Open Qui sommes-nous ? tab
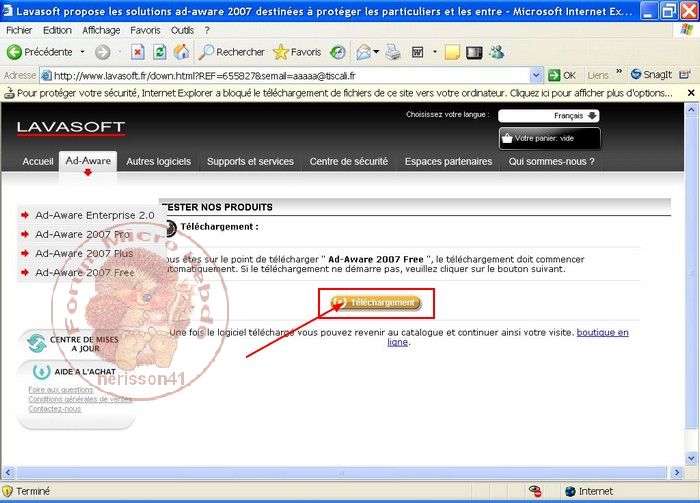 (x=551, y=161)
